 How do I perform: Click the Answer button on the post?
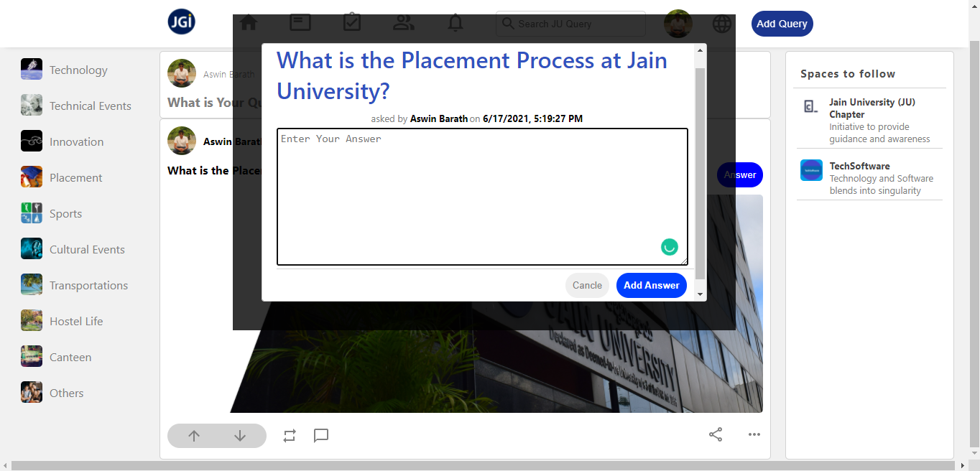[740, 174]
